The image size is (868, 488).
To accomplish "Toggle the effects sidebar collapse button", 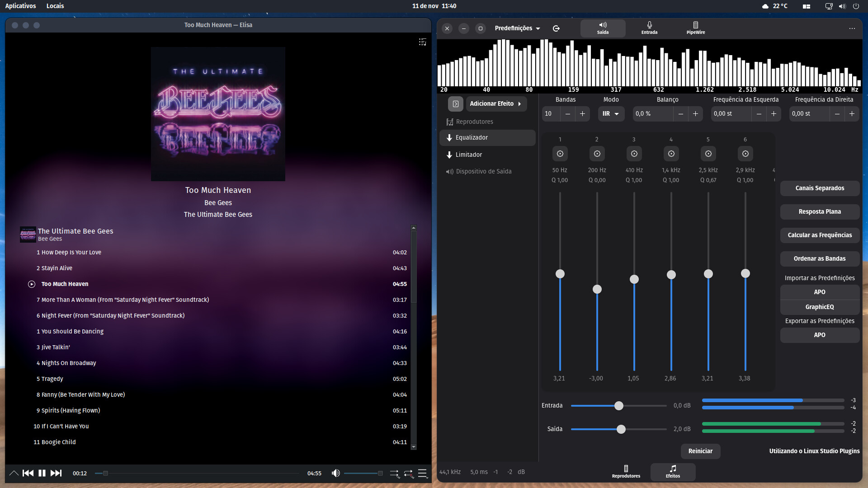I will pos(455,104).
